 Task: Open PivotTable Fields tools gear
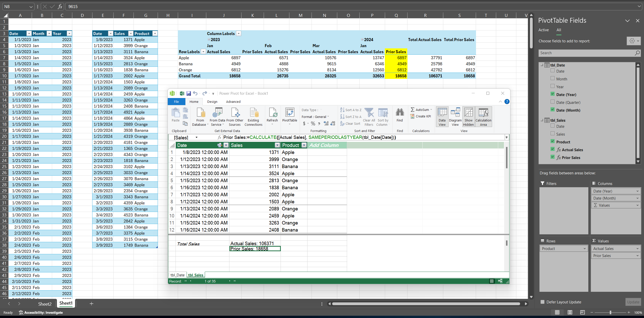633,41
